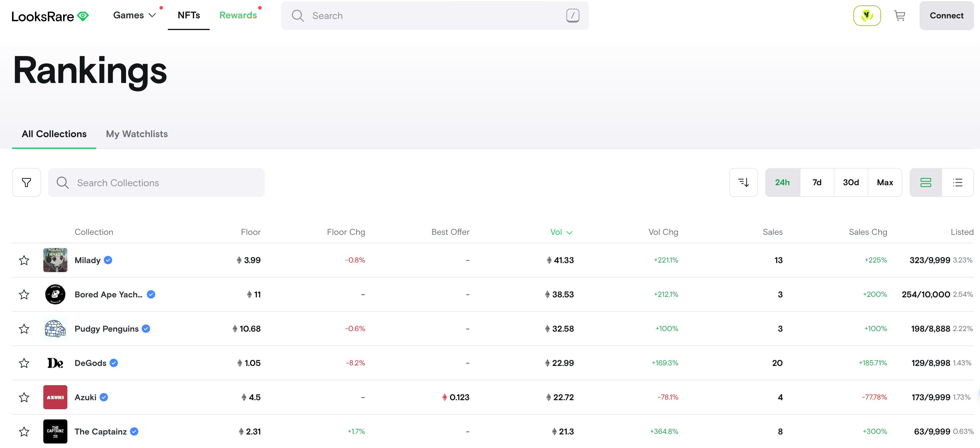Image resolution: width=980 pixels, height=448 pixels.
Task: Open the Pudgy Penguins name link
Action: (106, 329)
